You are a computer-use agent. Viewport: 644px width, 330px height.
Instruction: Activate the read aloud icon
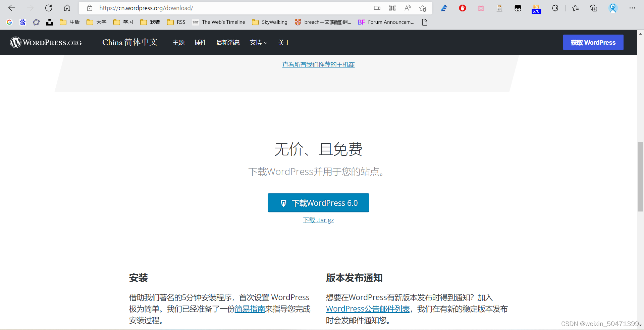[x=408, y=8]
